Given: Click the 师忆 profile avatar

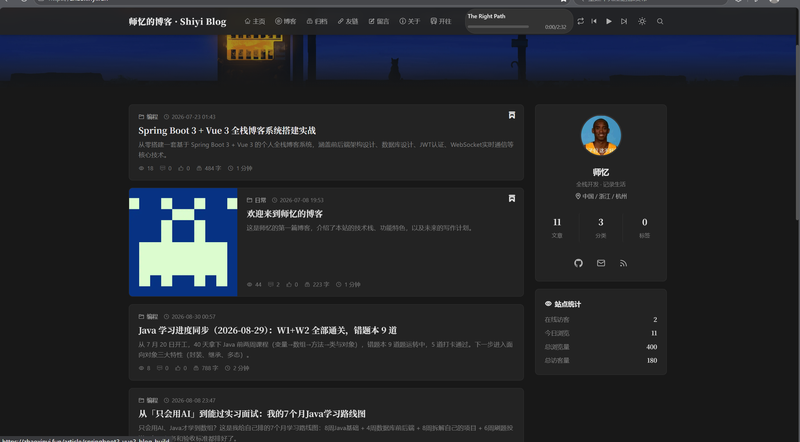Looking at the screenshot, I should point(601,135).
